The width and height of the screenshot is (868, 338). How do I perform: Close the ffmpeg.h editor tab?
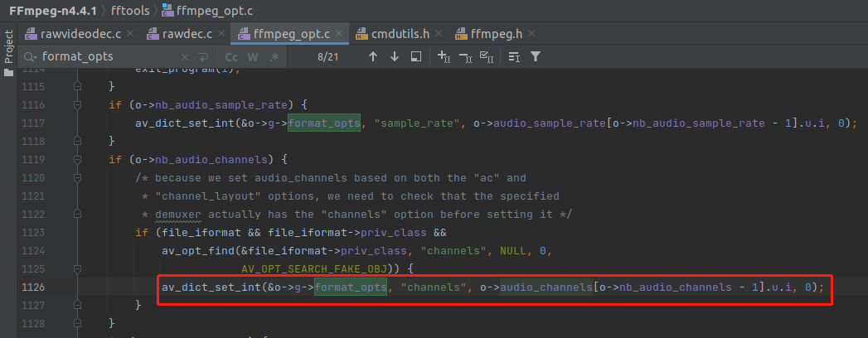click(x=530, y=34)
